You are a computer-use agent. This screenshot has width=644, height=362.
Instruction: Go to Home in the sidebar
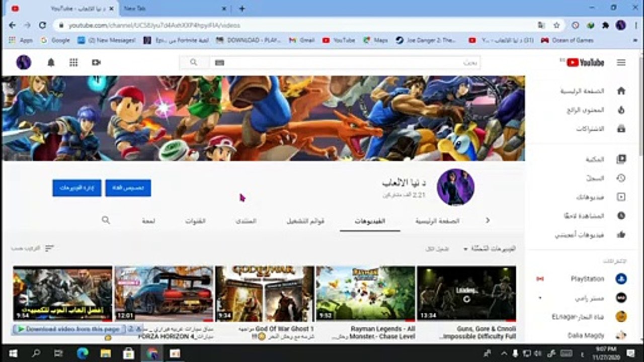click(x=621, y=91)
